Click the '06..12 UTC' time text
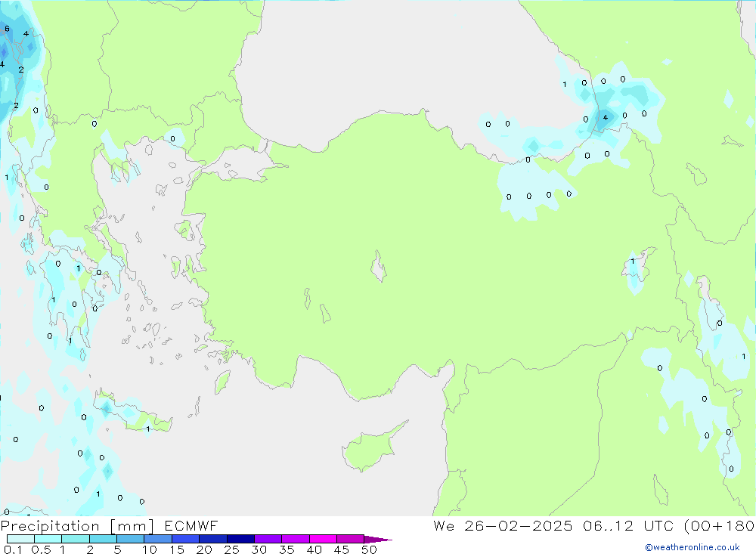This screenshot has height=554, width=756. coord(627,526)
